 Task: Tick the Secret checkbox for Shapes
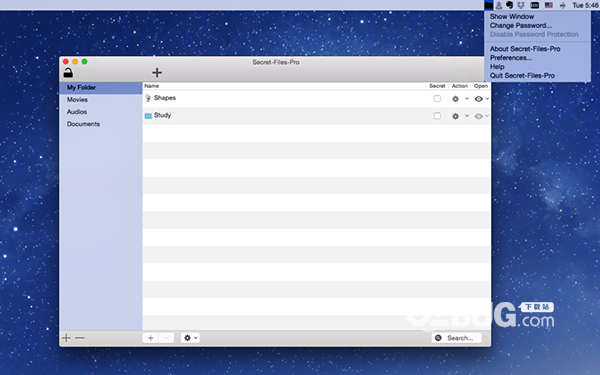[437, 99]
